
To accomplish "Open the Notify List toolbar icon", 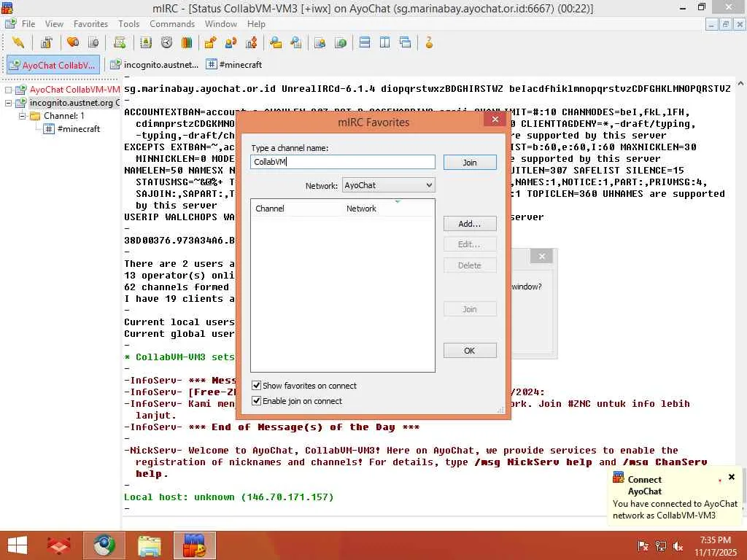I will (320, 43).
